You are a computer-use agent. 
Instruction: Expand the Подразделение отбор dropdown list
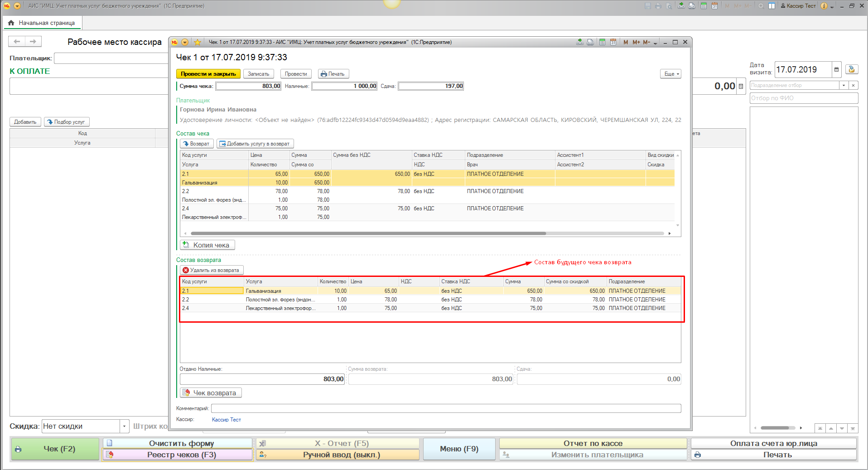click(844, 85)
